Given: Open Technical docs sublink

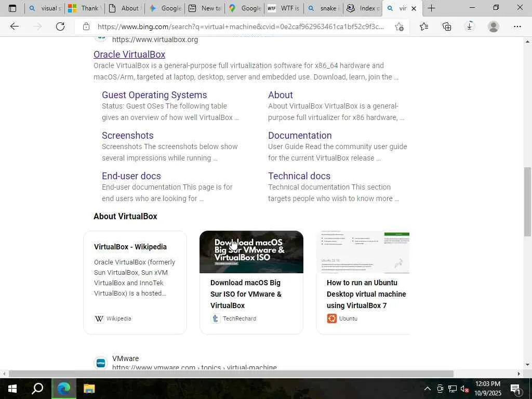Looking at the screenshot, I should point(299,176).
